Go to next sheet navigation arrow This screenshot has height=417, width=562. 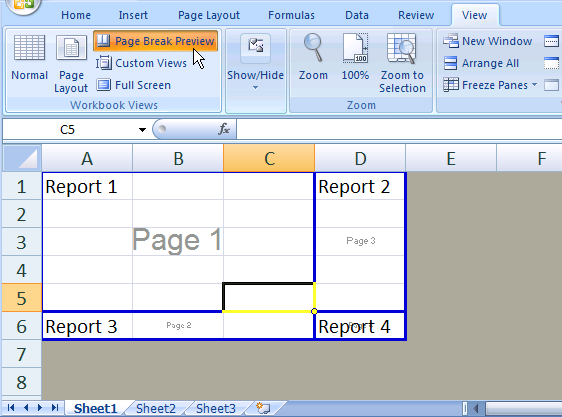(40, 408)
